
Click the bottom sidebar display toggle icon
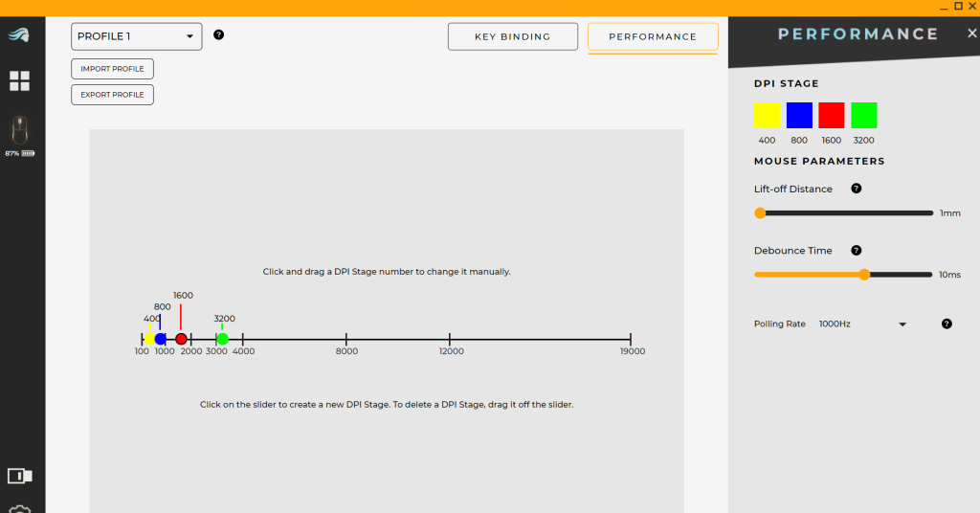tap(20, 476)
